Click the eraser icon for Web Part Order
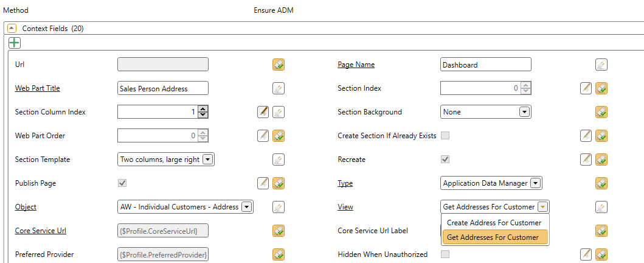Screen dimensions: 644x263 tap(279, 136)
